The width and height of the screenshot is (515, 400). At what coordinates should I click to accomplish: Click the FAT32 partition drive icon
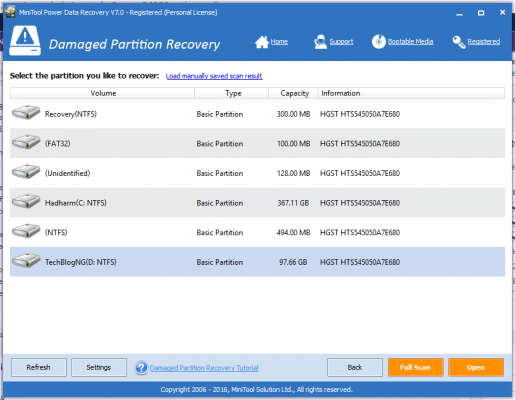tap(26, 142)
